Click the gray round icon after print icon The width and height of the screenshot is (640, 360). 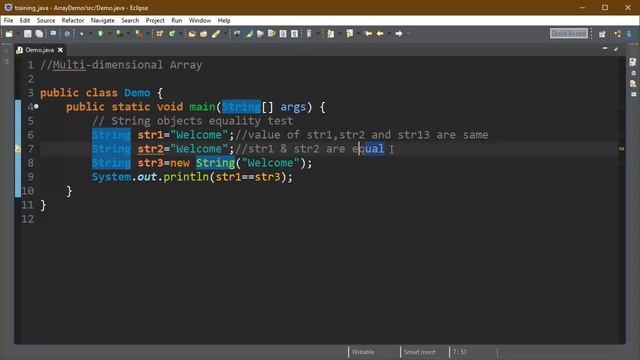coord(67,34)
